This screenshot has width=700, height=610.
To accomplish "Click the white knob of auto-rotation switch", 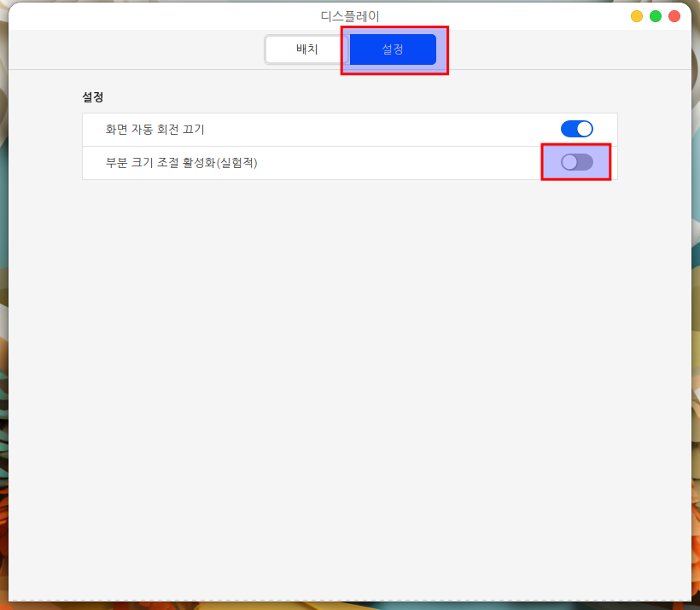I will (585, 129).
